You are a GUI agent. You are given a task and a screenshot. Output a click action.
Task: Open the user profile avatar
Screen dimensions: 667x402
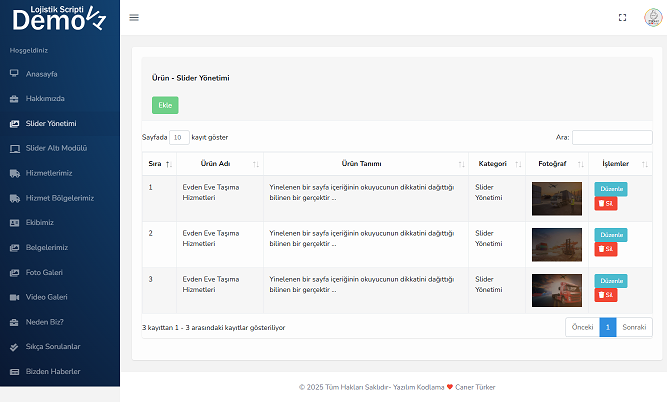(650, 17)
